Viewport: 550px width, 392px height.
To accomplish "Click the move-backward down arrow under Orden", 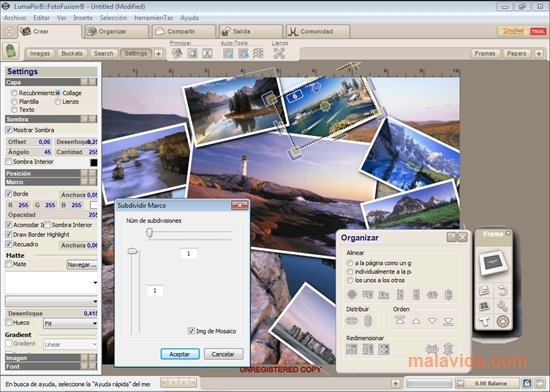I will [432, 321].
